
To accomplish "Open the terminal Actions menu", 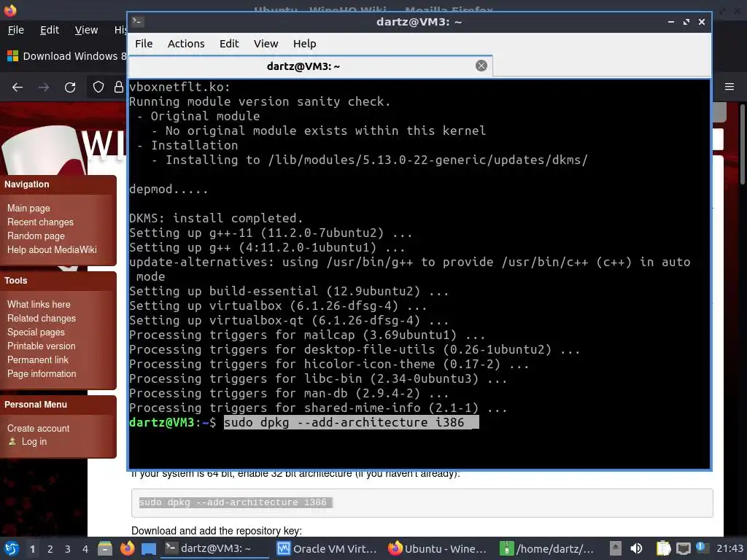I will [x=186, y=44].
